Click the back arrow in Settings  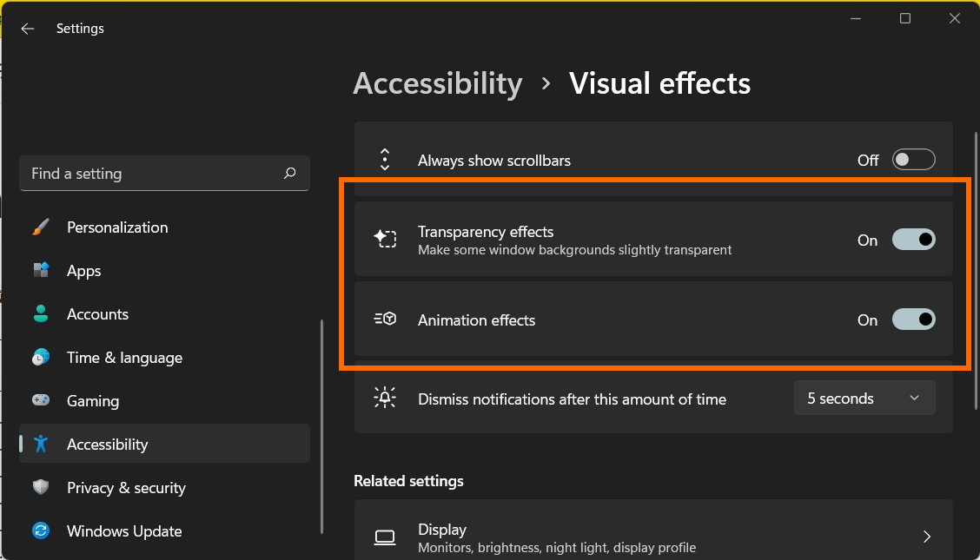(28, 29)
